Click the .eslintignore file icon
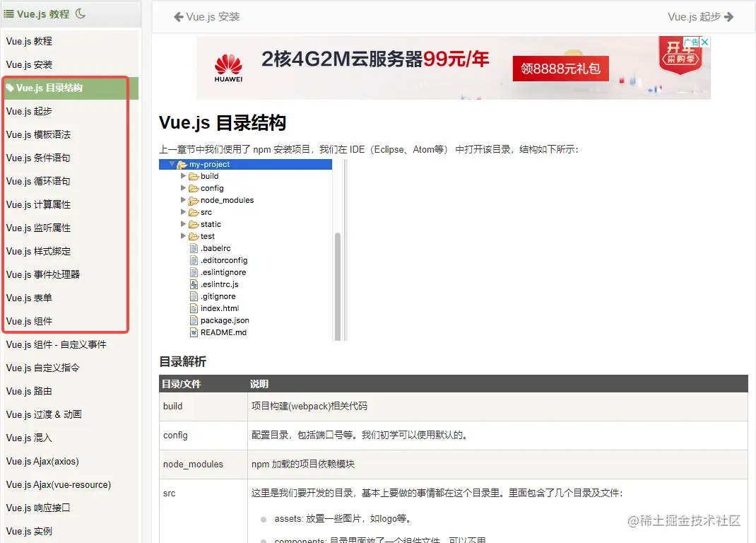Viewport: 756px width, 543px height. coord(194,273)
